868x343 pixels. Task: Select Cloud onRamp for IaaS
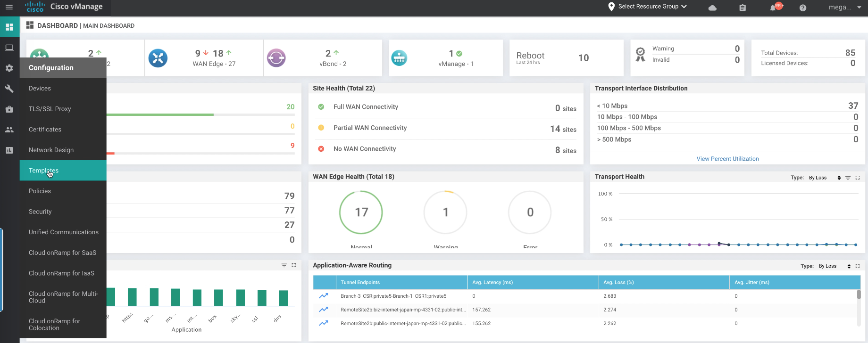tap(63, 273)
